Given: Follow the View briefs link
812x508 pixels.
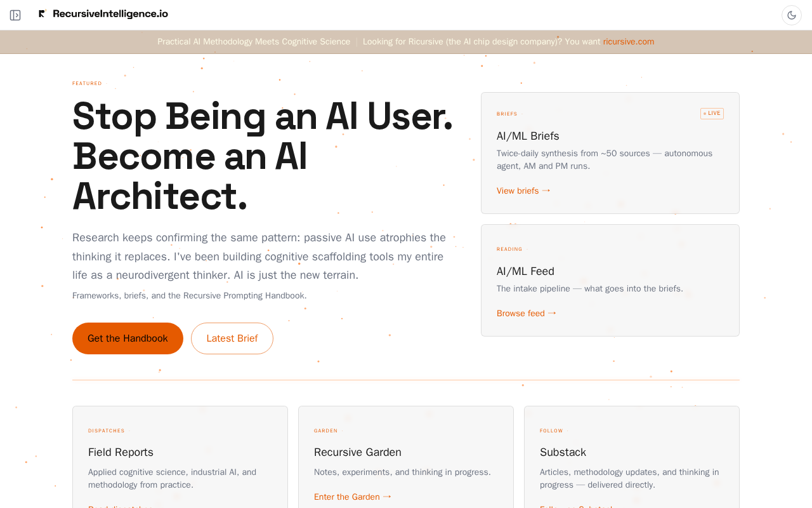Looking at the screenshot, I should click(518, 190).
